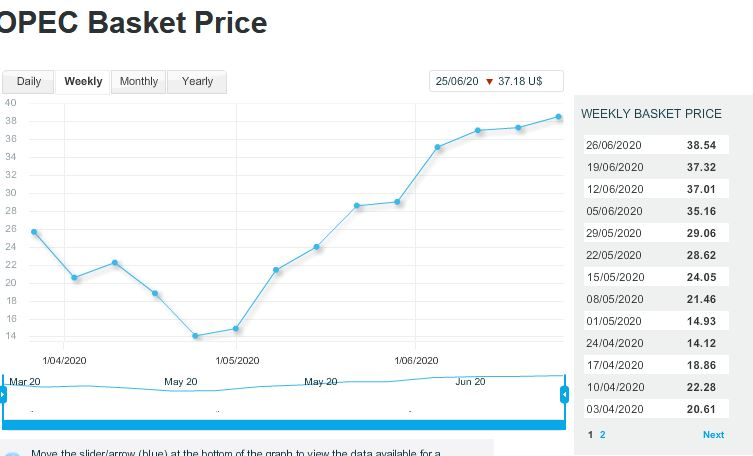Screen dimensions: 753x456
Task: Click the WEEKLY BASKET PRICE heading
Action: point(651,114)
